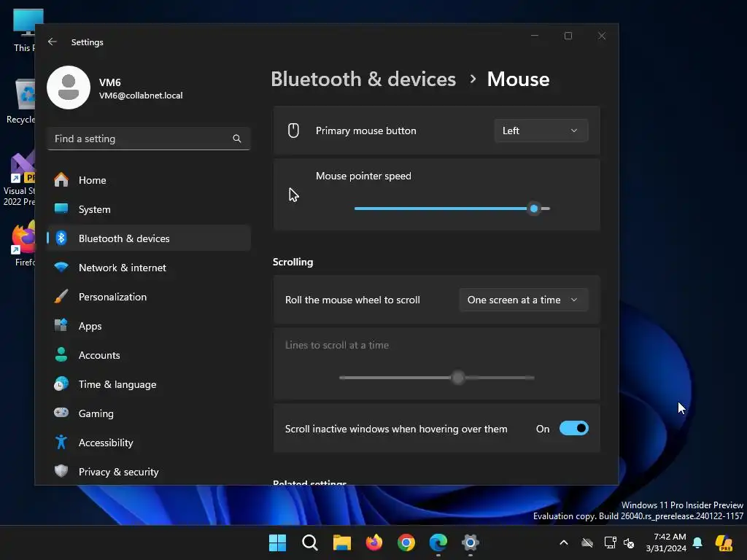
Task: Click the Privacy & security shield icon
Action: (x=61, y=472)
